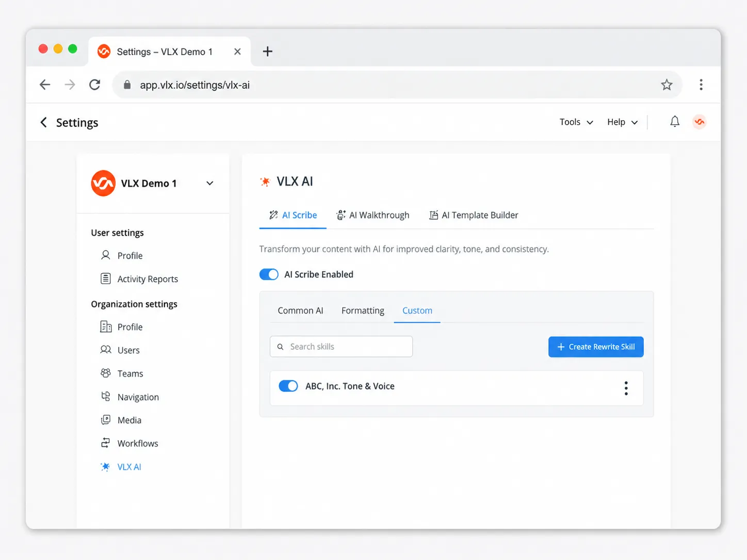Click the user Profile person icon
Image resolution: width=747 pixels, height=560 pixels.
click(x=106, y=255)
